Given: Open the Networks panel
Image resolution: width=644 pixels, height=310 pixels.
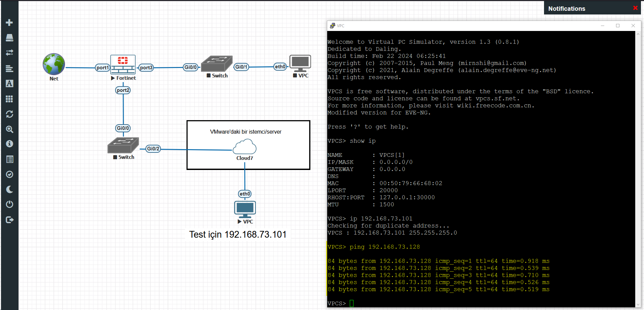Looking at the screenshot, I should pos(9,53).
